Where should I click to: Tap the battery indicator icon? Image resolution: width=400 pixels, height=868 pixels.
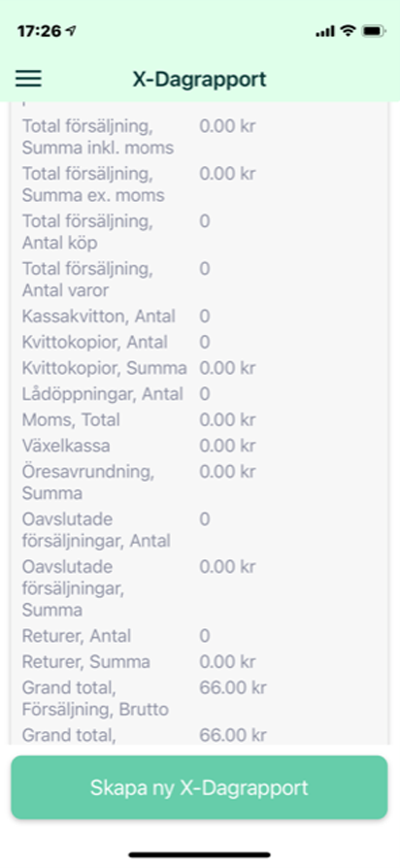click(374, 31)
